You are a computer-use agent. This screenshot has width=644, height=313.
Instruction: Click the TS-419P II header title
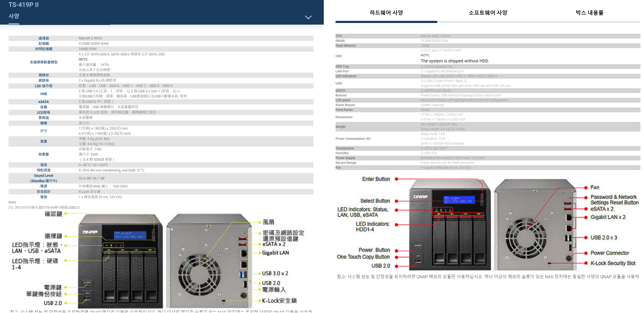pyautogui.click(x=24, y=5)
